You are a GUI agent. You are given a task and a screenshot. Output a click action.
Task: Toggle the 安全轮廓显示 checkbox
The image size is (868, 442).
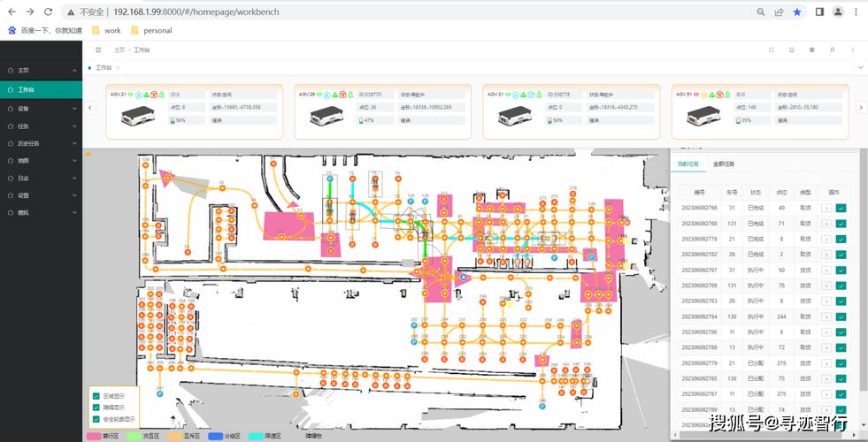(96, 419)
